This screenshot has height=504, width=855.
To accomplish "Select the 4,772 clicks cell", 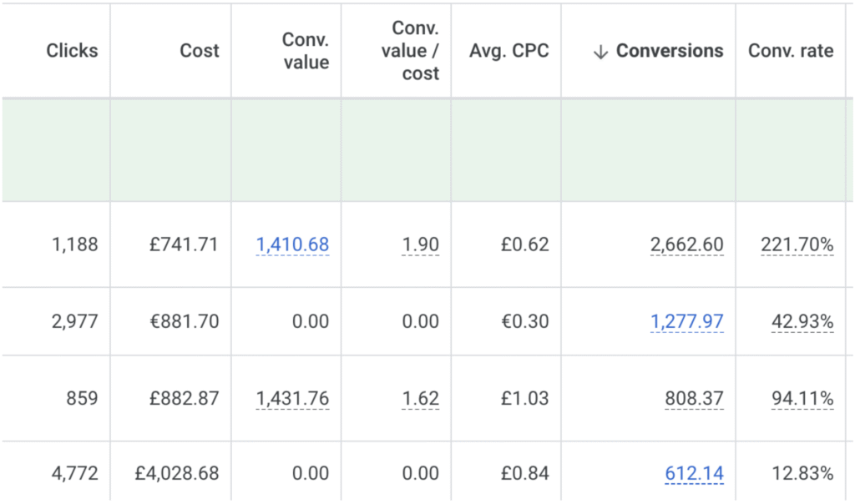I will click(74, 473).
